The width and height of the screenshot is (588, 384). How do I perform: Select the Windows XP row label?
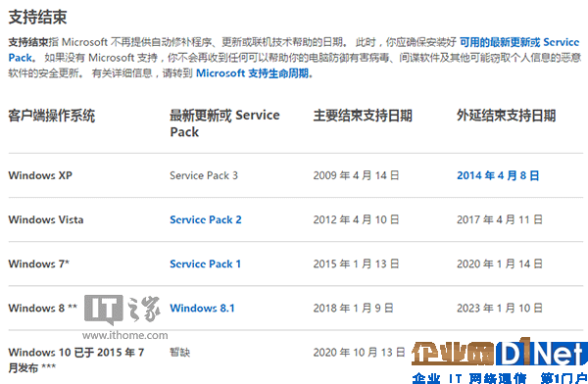[40, 175]
